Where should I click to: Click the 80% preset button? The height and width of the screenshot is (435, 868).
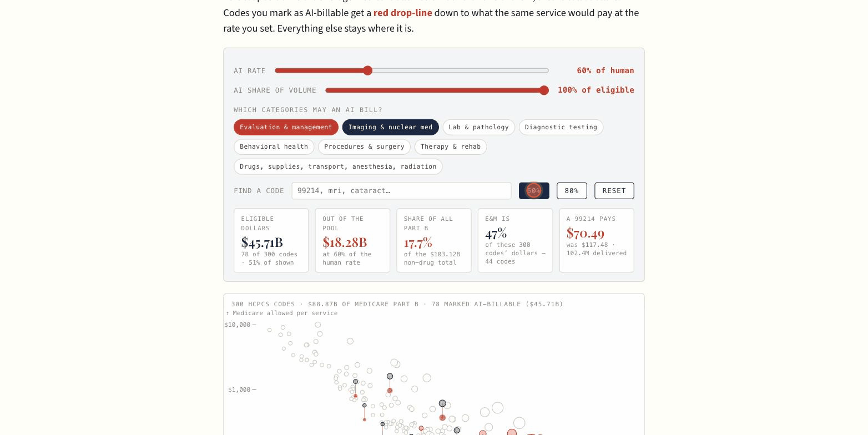click(x=572, y=191)
